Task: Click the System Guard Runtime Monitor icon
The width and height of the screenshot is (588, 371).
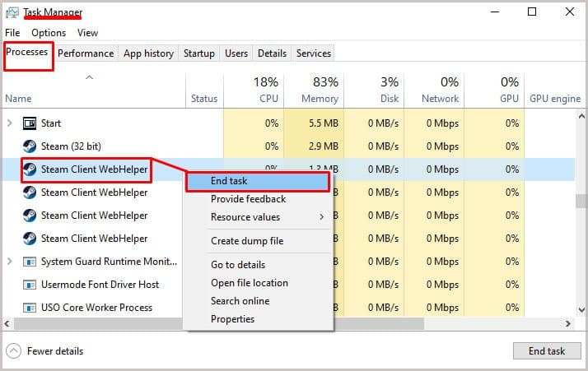Action: click(x=30, y=262)
